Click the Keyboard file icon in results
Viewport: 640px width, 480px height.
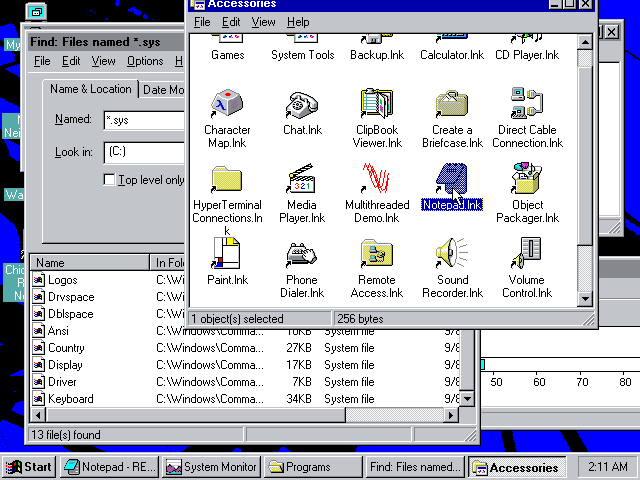(38, 399)
